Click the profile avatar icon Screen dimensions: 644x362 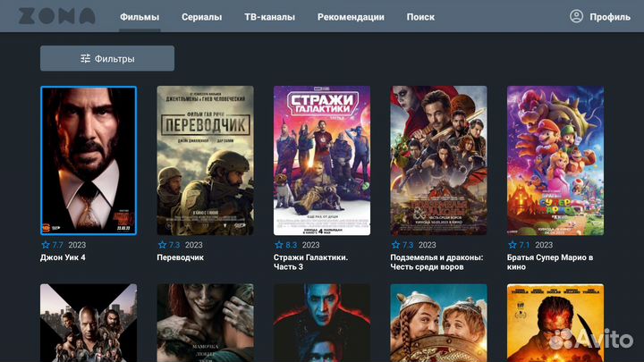click(x=576, y=16)
